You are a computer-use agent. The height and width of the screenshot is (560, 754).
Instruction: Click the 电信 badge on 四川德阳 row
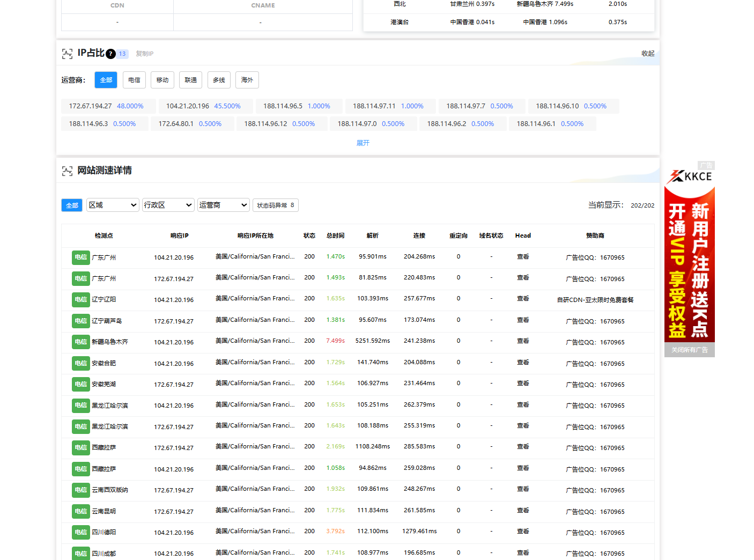[81, 533]
